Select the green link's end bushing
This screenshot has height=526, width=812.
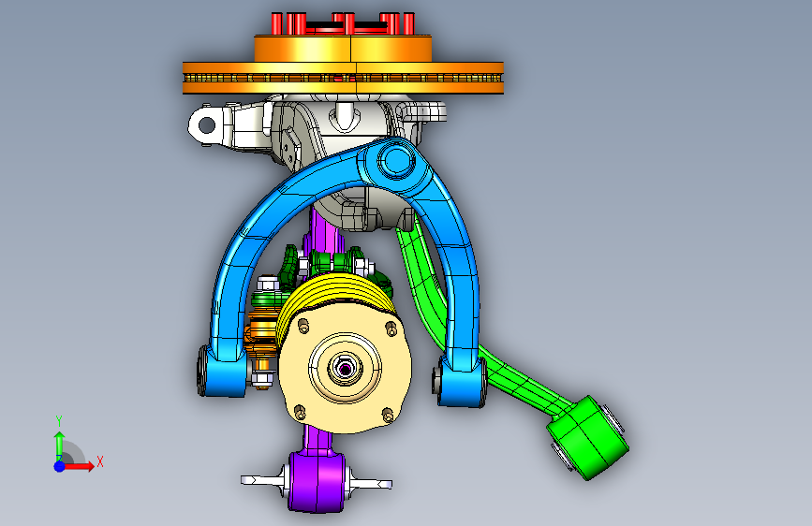point(588,438)
